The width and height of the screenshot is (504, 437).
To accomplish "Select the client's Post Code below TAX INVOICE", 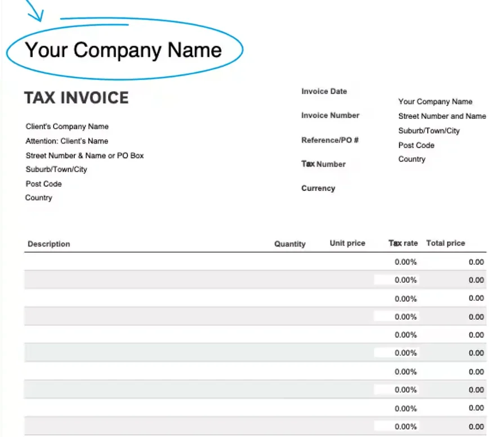I will pyautogui.click(x=44, y=184).
